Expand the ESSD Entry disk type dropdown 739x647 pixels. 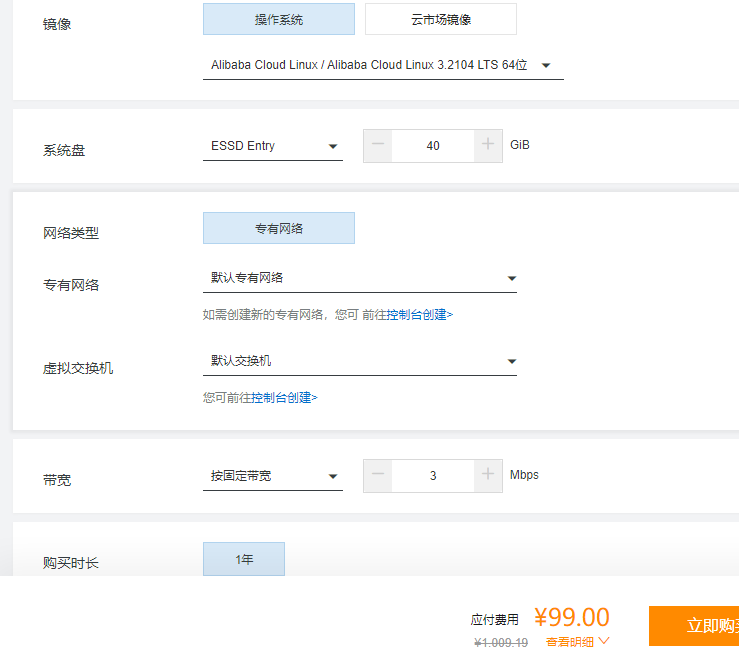[273, 146]
